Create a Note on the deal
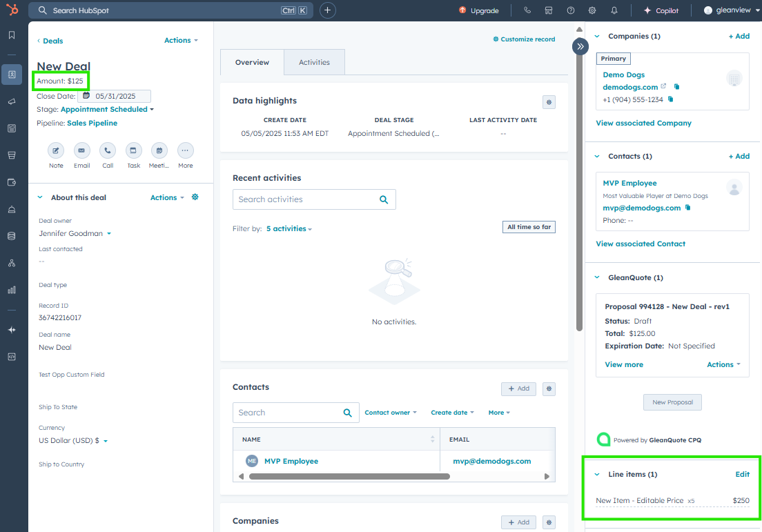The height and width of the screenshot is (532, 762). [x=56, y=150]
